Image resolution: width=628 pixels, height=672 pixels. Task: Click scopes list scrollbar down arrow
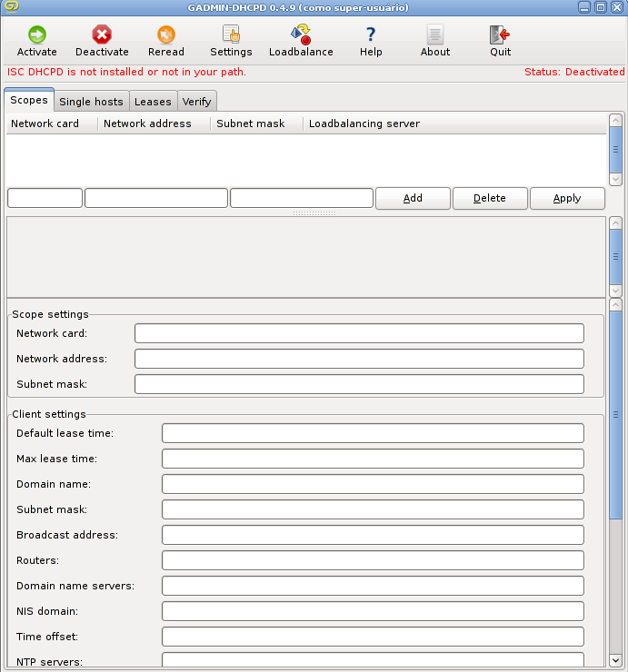615,179
